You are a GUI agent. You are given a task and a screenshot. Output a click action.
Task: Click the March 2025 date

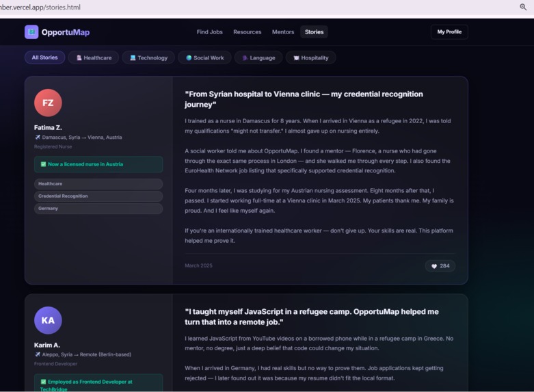198,265
